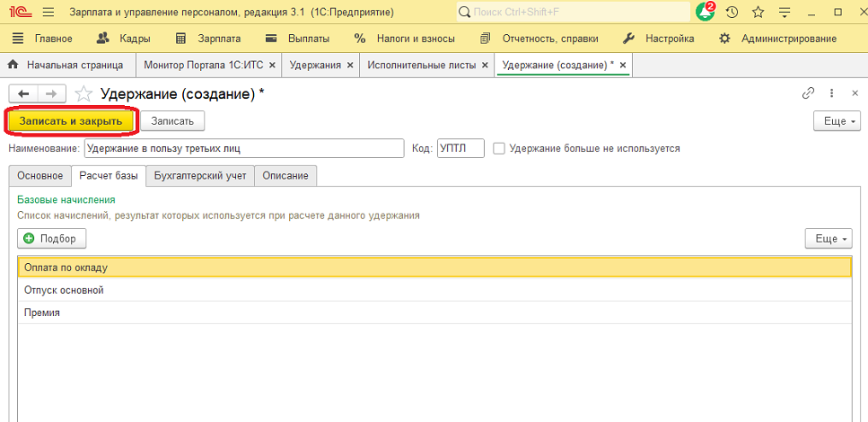The height and width of the screenshot is (422, 868).
Task: Expand the top Еще dropdown
Action: pyautogui.click(x=835, y=121)
